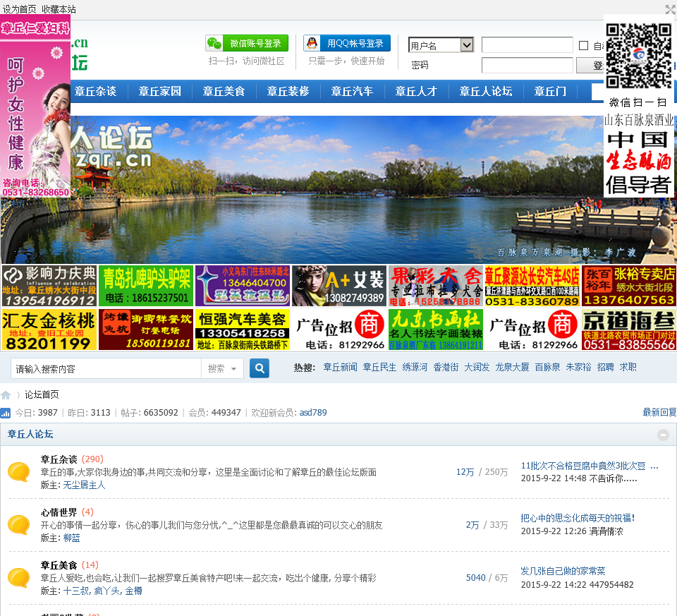Click the 心情世界 forum bubble icon

pyautogui.click(x=18, y=524)
